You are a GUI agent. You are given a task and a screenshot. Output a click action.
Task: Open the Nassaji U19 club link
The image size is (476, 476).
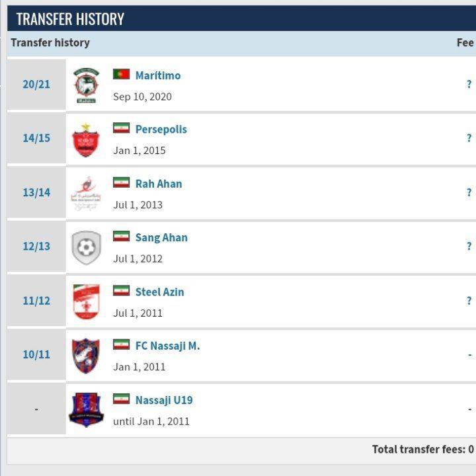(164, 400)
